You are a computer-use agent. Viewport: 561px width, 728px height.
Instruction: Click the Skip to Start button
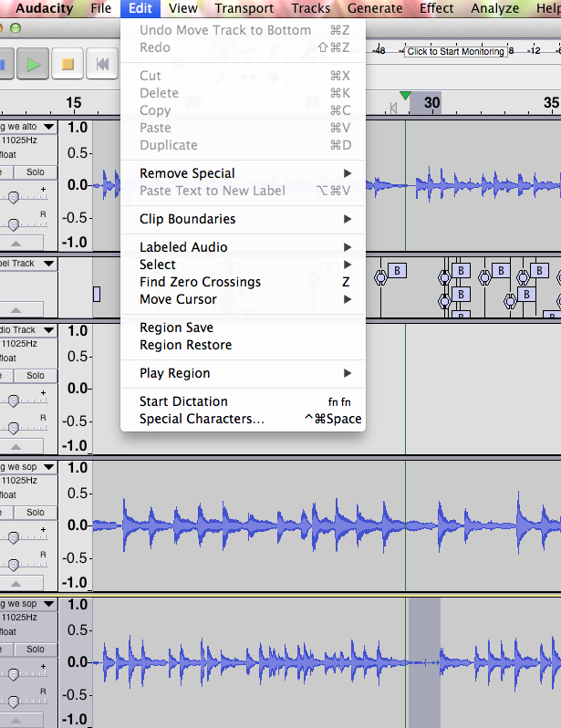(x=103, y=64)
